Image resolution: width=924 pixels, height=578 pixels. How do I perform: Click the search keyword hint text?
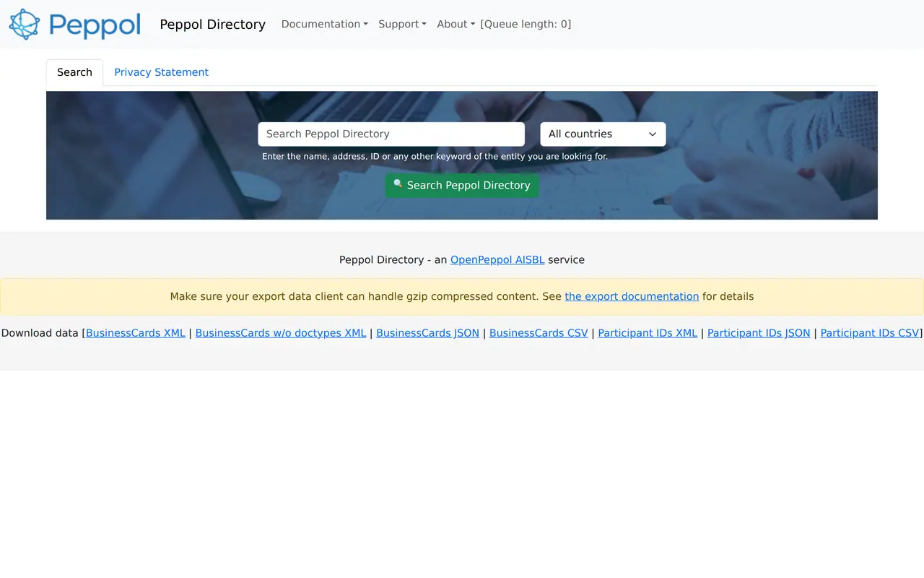pos(435,156)
